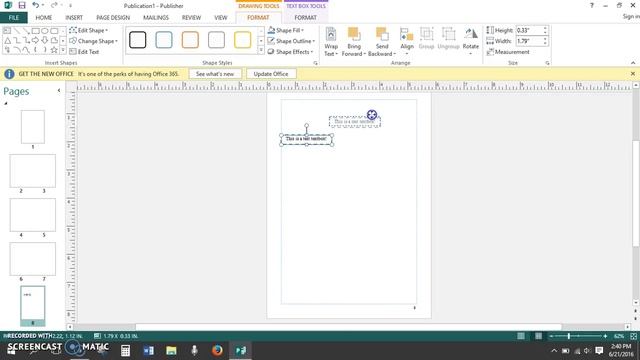Viewport: 640px width, 360px height.
Task: Collapse the ribbon with the chevron
Action: 633,63
